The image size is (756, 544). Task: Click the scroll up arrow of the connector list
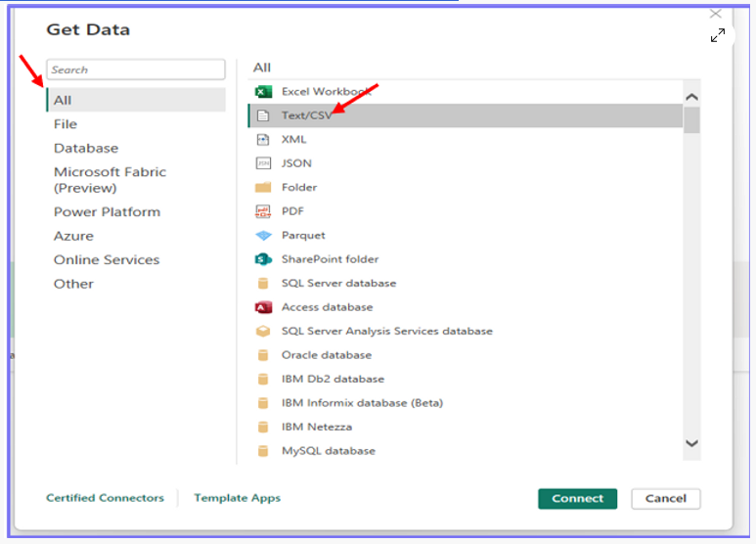pos(691,97)
